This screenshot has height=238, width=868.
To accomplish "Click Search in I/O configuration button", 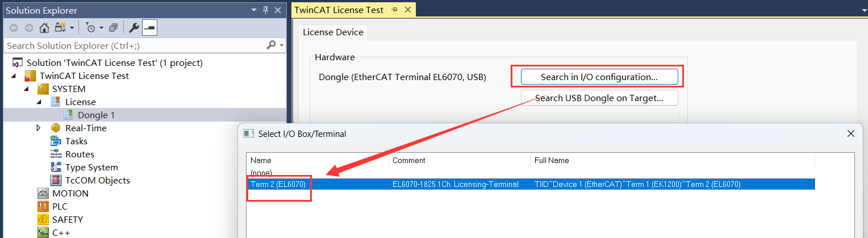I will tap(599, 77).
